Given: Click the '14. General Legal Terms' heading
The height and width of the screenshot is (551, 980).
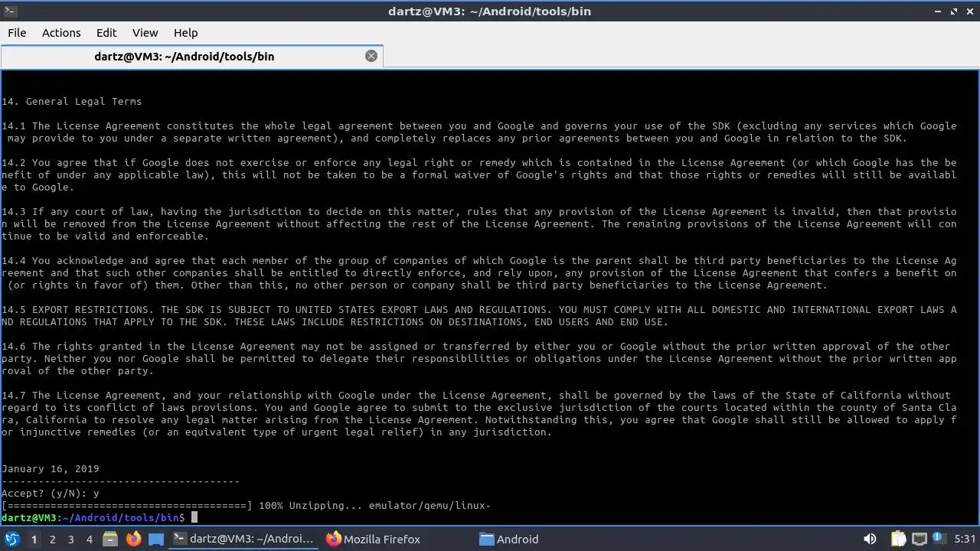Looking at the screenshot, I should pyautogui.click(x=72, y=101).
